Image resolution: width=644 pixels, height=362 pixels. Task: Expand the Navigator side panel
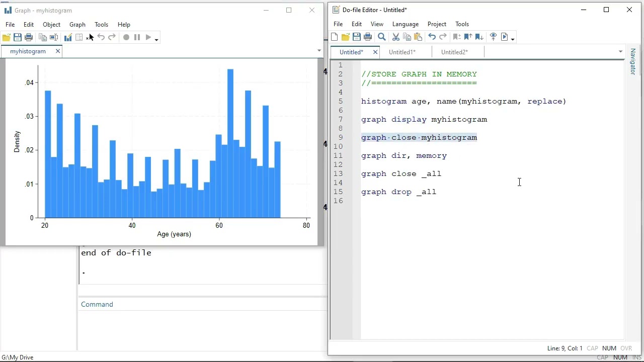[x=633, y=61]
